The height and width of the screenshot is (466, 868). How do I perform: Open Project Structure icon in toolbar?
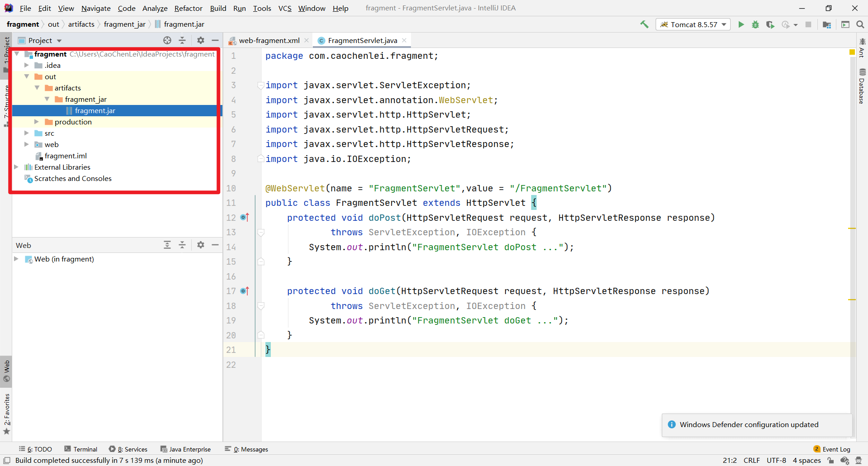point(827,24)
